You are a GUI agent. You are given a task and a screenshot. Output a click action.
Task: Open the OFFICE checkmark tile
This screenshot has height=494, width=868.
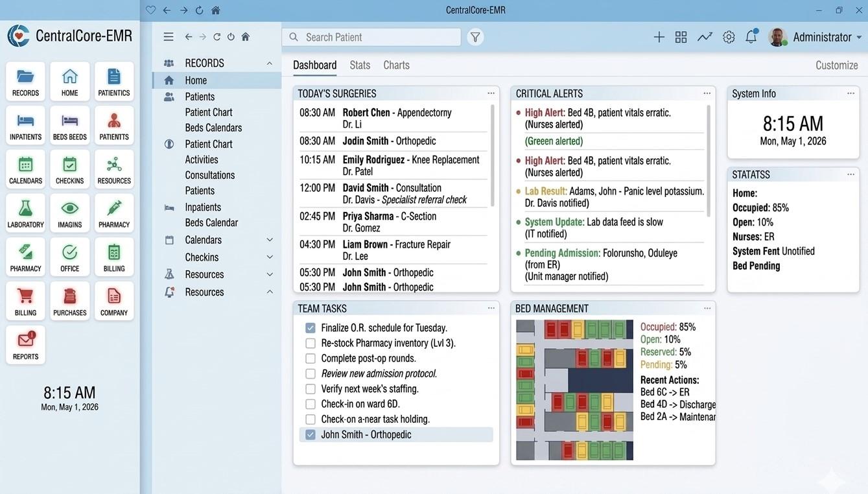70,257
